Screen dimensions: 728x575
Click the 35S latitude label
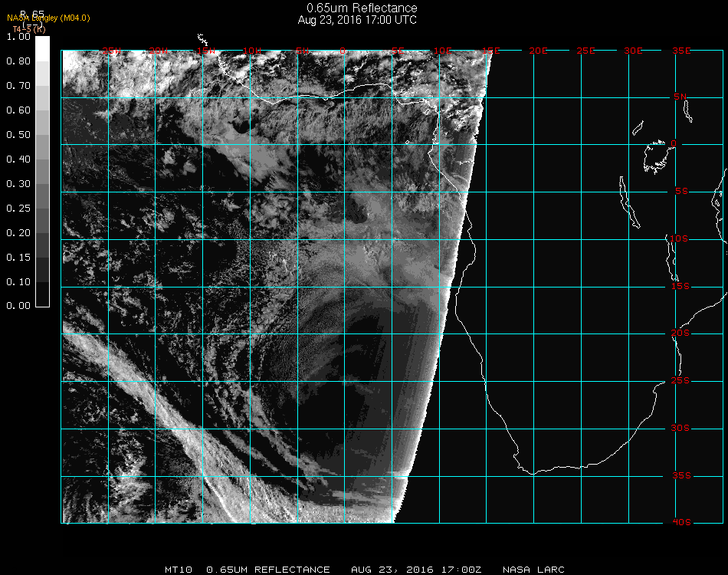click(x=681, y=476)
